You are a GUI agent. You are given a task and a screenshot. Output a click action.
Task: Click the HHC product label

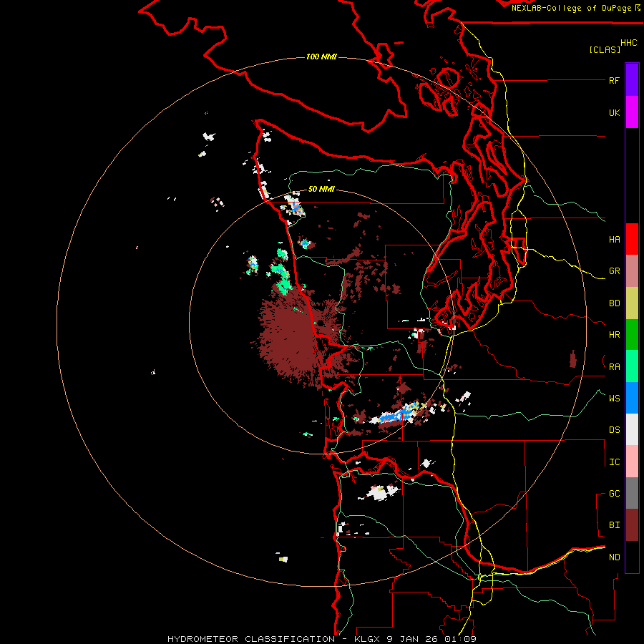(x=628, y=43)
